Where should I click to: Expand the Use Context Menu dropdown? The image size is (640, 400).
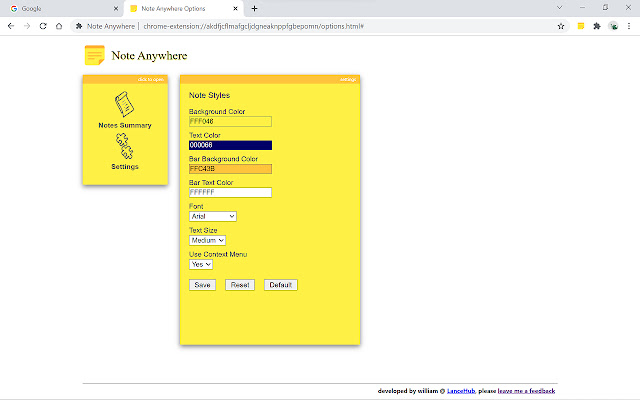(x=201, y=264)
